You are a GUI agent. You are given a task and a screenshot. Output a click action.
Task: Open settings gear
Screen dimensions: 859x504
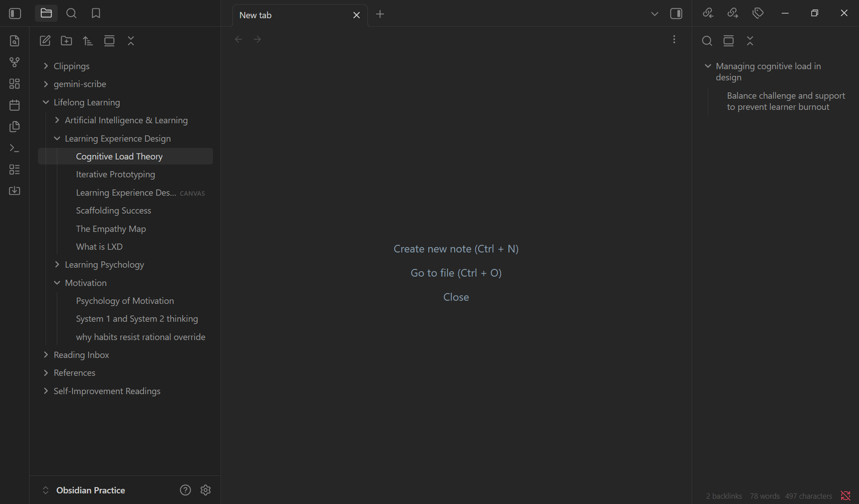pos(206,490)
